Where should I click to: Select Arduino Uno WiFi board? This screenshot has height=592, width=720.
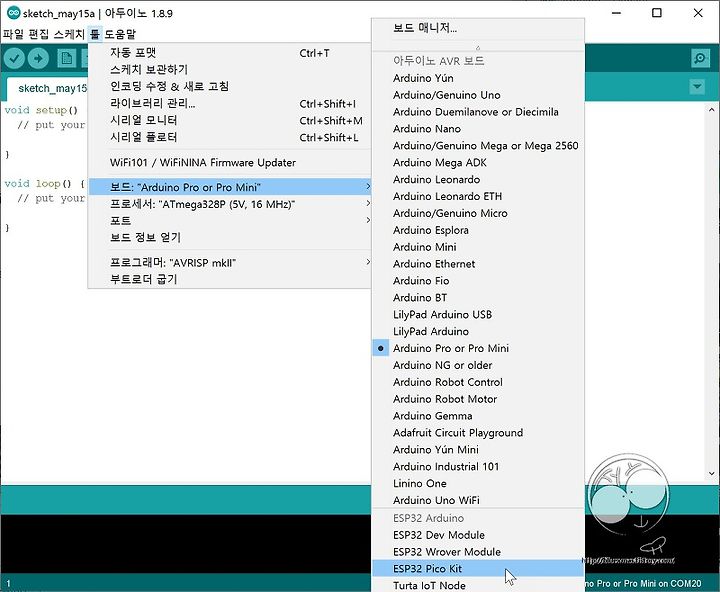coord(478,500)
